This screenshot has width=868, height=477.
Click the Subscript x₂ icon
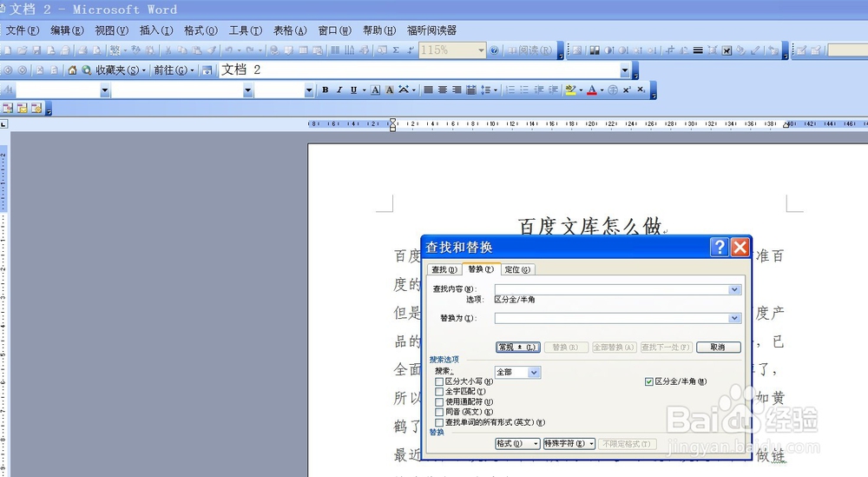pos(641,89)
